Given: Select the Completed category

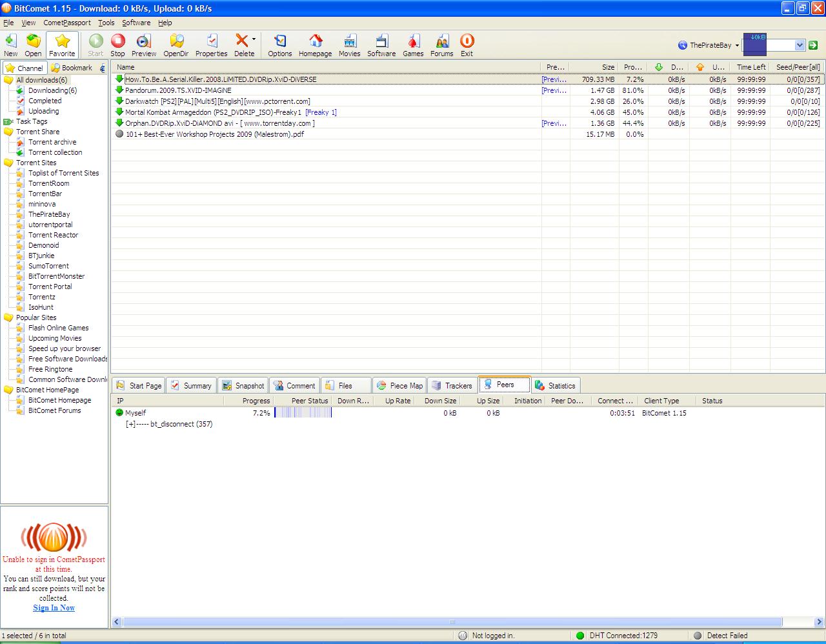Looking at the screenshot, I should (x=45, y=101).
